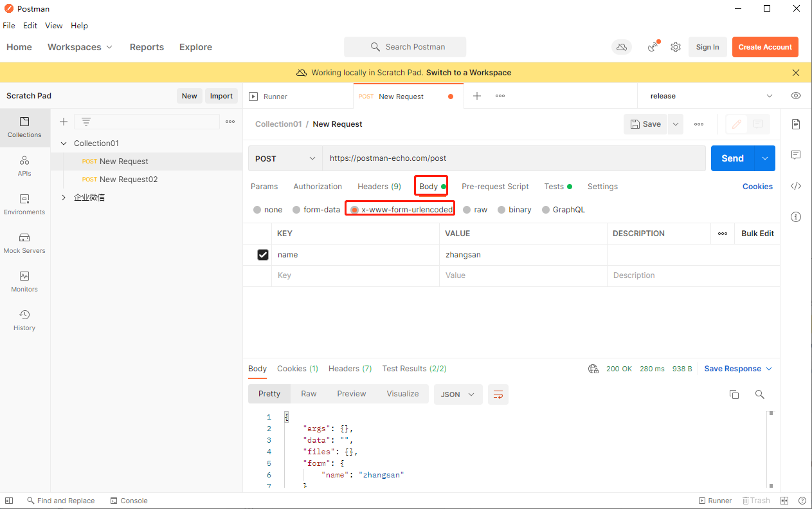Open the release environment dropdown
This screenshot has height=509, width=812.
click(710, 96)
